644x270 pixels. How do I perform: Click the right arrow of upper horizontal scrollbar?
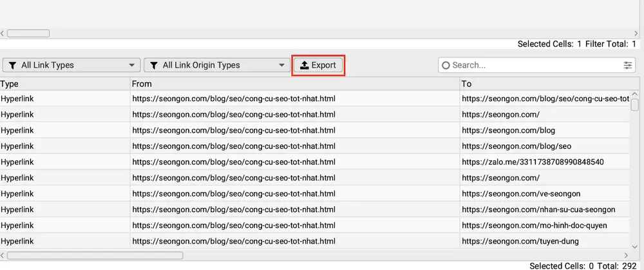636,34
